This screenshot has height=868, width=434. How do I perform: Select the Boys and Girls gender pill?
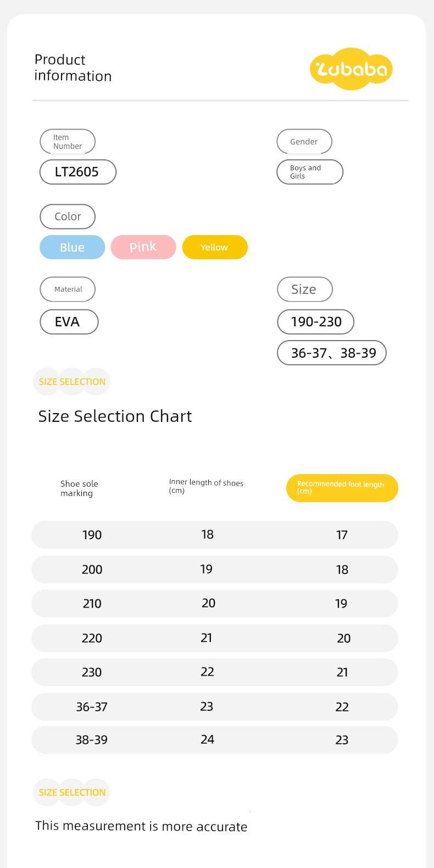click(310, 172)
